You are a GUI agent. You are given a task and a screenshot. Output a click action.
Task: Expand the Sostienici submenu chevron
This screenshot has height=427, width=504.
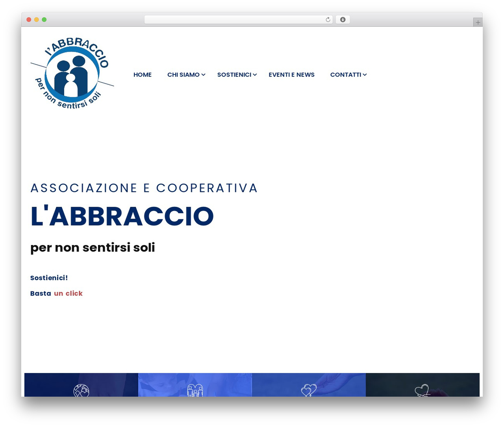click(x=255, y=74)
